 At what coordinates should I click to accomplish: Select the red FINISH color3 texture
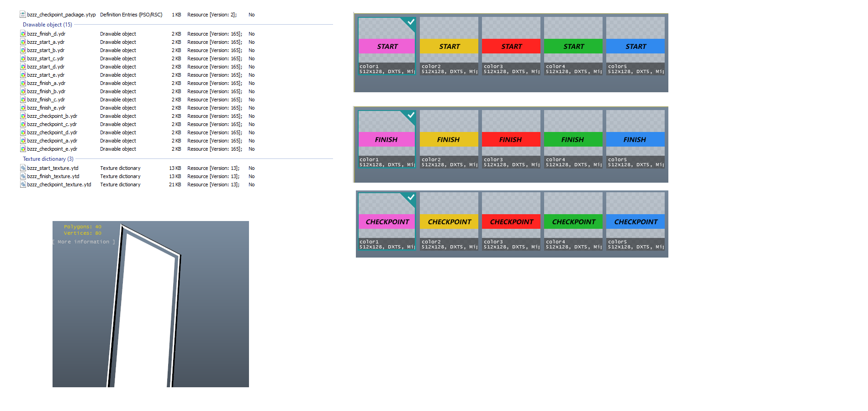(x=511, y=139)
